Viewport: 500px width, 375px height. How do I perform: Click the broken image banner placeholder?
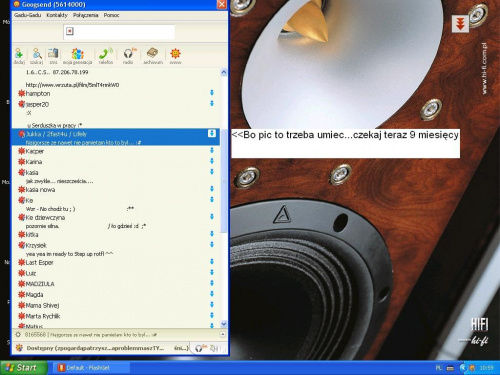pyautogui.click(x=70, y=31)
